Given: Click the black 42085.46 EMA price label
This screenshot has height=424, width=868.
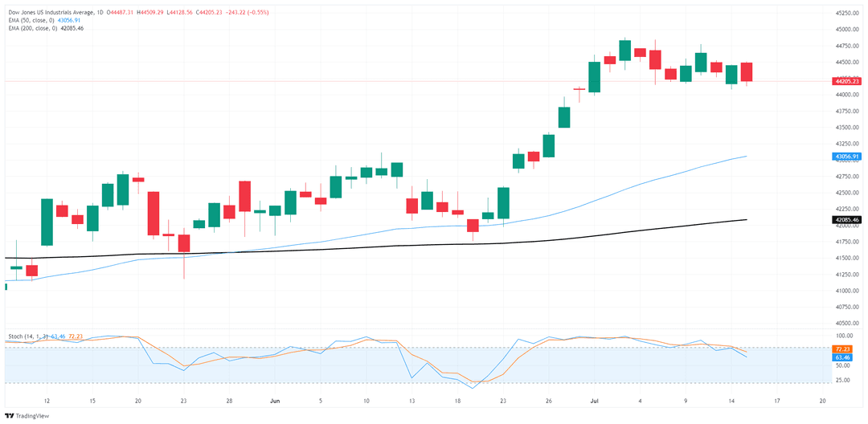Looking at the screenshot, I should pos(845,220).
